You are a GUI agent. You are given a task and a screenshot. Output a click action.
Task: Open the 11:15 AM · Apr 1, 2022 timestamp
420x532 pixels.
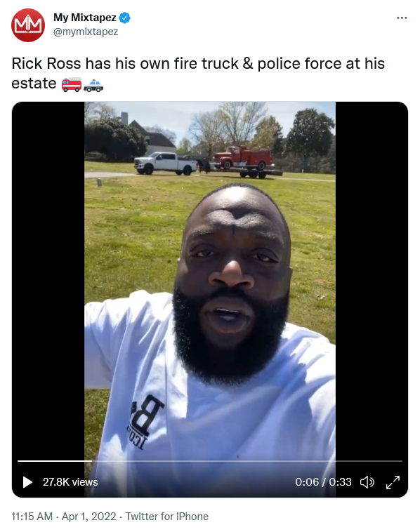[64, 517]
